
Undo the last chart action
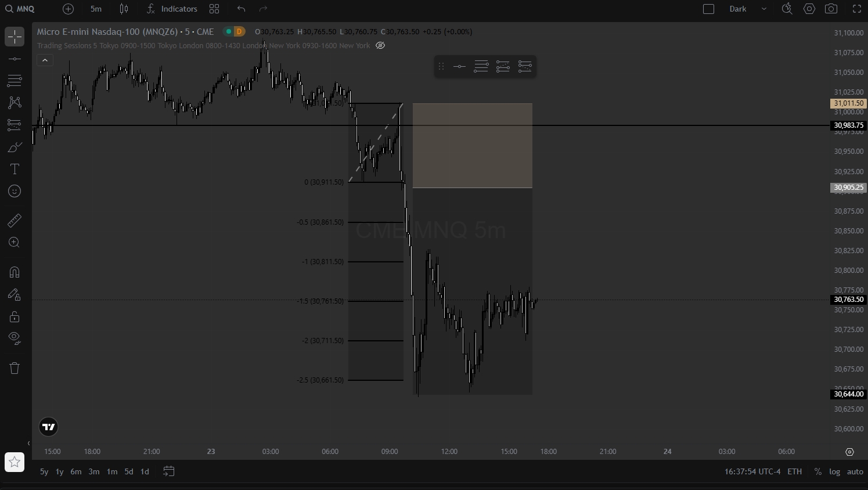point(241,9)
